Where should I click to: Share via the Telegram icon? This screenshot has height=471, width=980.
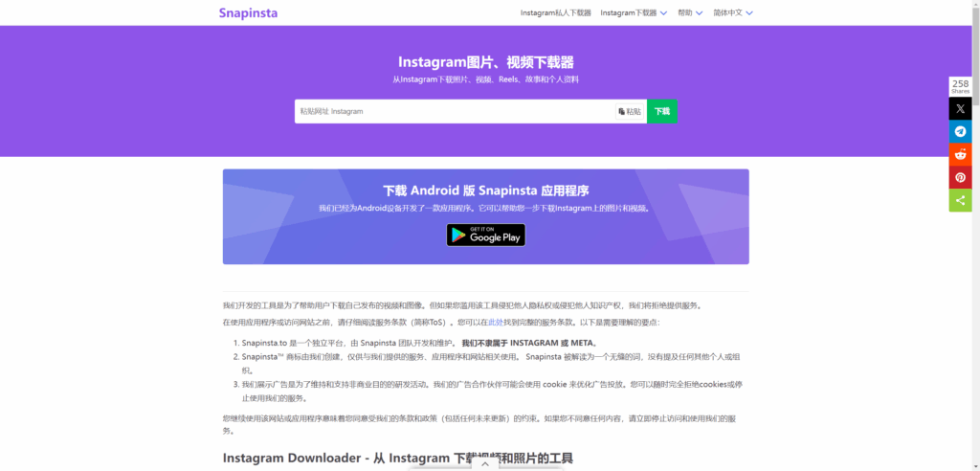(960, 131)
